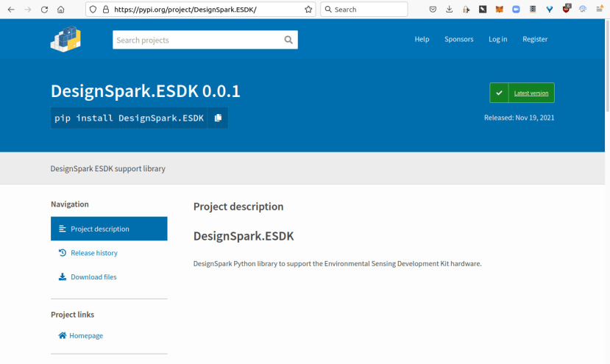The width and height of the screenshot is (610, 364).
Task: Click DesignSpark ESDK support library summary
Action: 107,168
